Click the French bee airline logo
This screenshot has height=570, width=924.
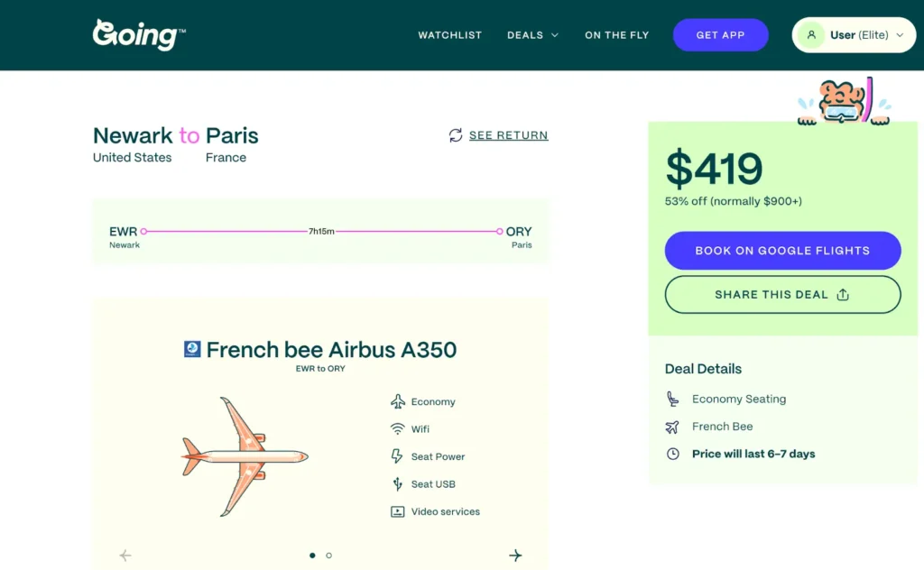pyautogui.click(x=191, y=350)
